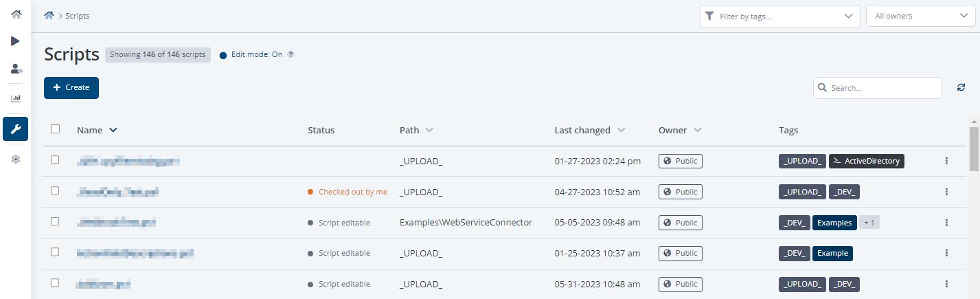980x299 pixels.
Task: Click the play (run) sidebar icon
Action: tap(16, 41)
